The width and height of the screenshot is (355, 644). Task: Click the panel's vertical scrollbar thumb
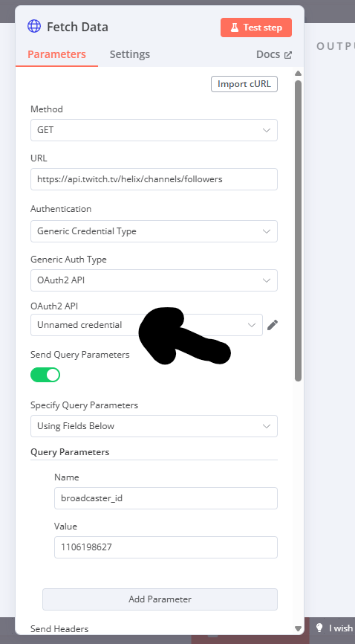click(299, 231)
